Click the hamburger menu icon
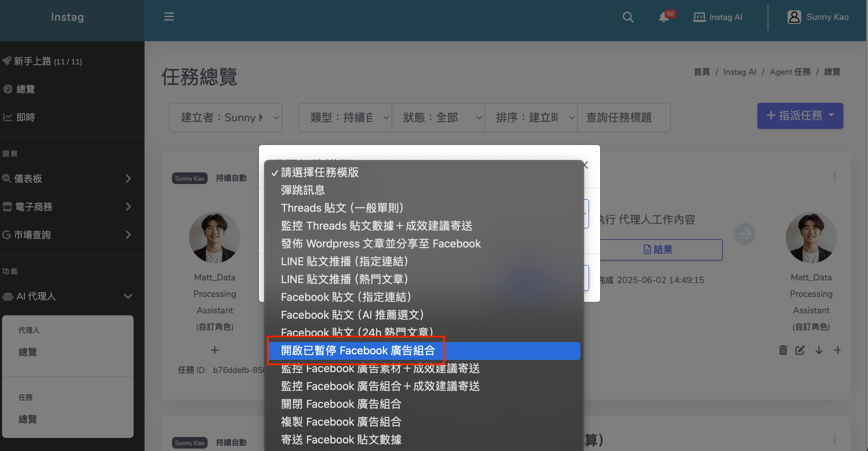This screenshot has height=451, width=868. (x=169, y=17)
